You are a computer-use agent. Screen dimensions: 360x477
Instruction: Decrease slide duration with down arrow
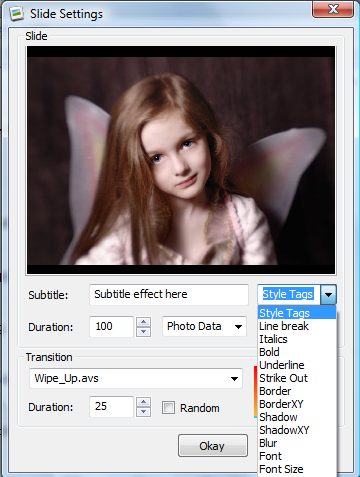(x=143, y=332)
